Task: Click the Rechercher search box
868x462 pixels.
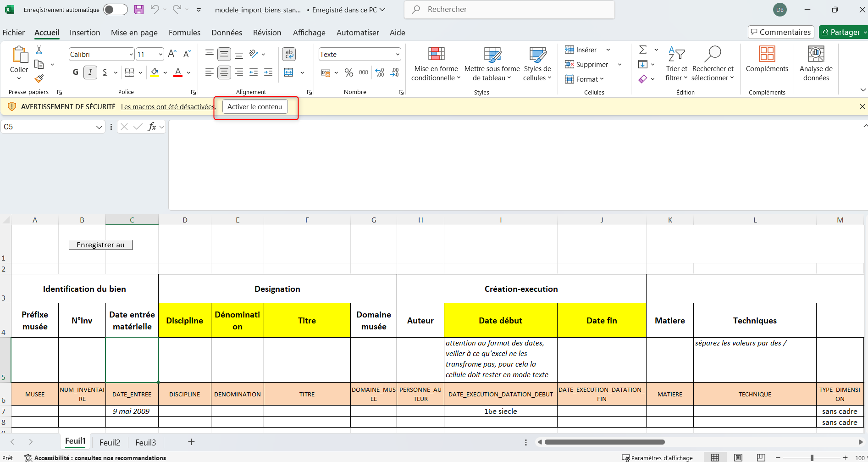Action: (x=509, y=10)
